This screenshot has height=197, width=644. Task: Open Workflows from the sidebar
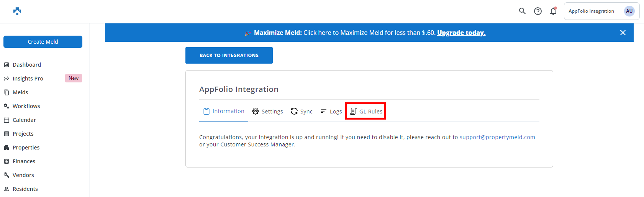click(26, 106)
